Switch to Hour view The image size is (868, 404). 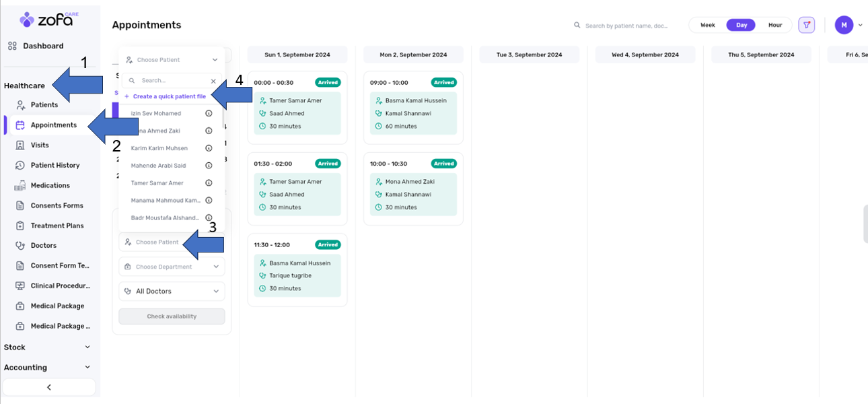coord(775,25)
